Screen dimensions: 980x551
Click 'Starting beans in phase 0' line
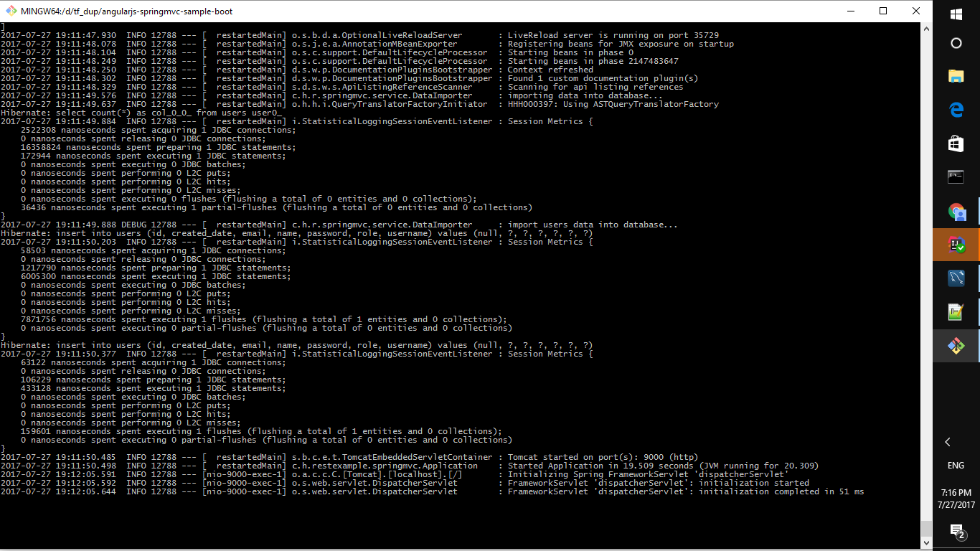570,52
